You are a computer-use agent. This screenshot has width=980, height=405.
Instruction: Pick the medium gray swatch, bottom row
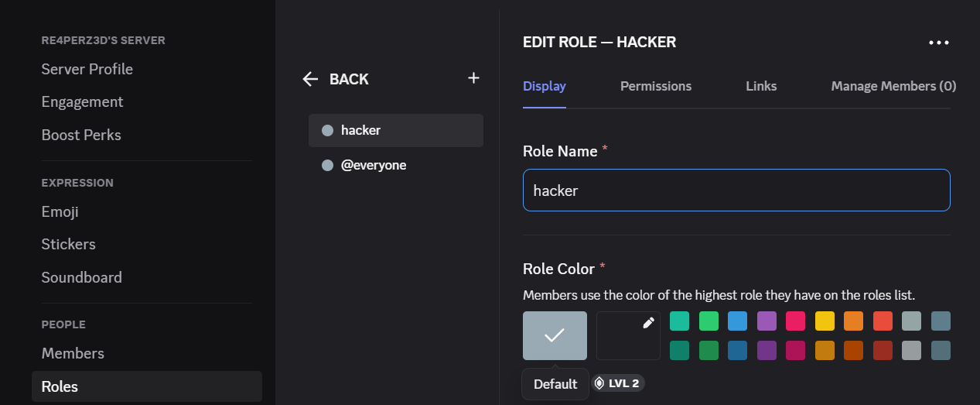coord(911,350)
